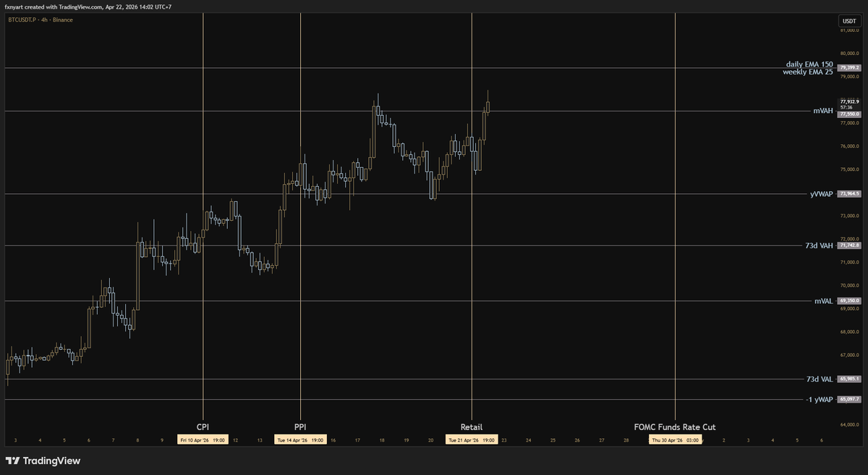Click the 65,985.1 price tag
The width and height of the screenshot is (868, 475).
[849, 379]
